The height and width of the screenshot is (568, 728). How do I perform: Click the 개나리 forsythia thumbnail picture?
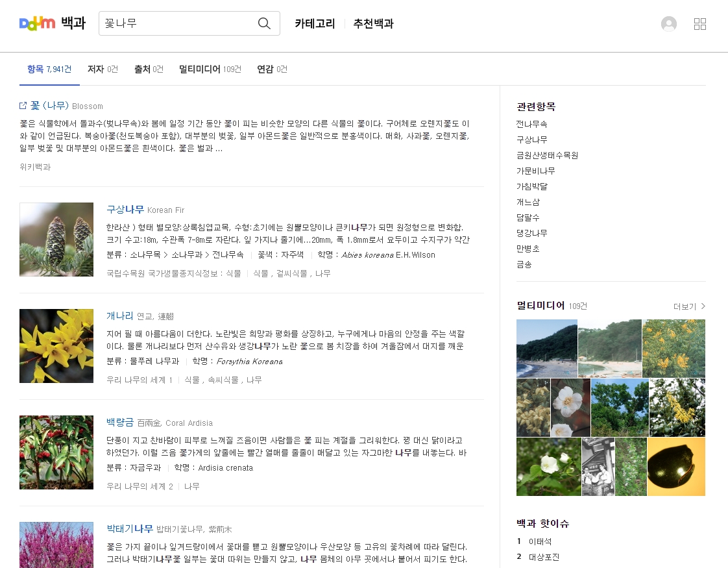(56, 345)
